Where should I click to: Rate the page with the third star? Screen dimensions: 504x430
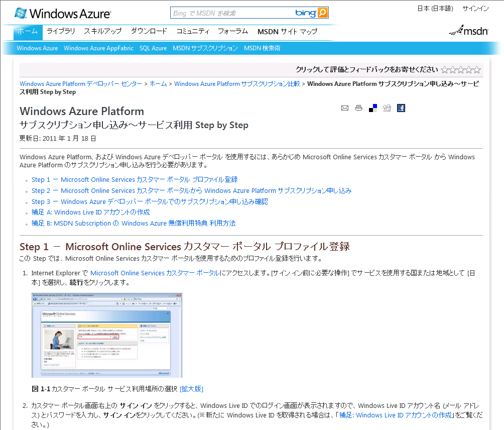[461, 70]
